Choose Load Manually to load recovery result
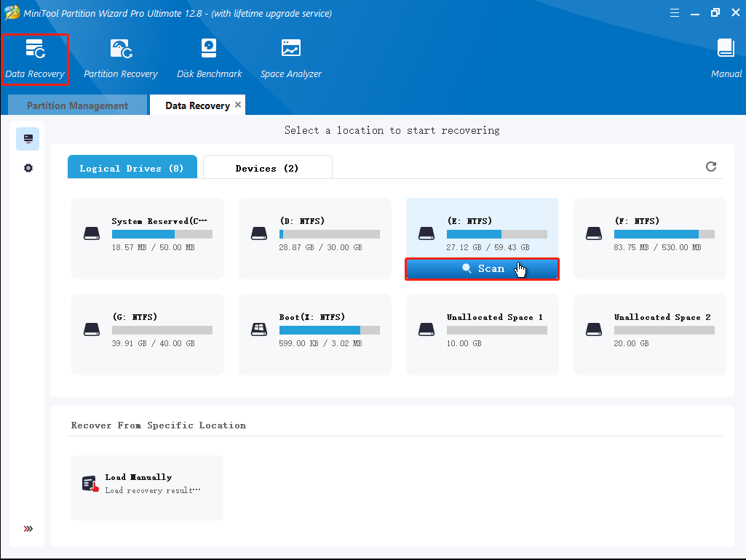 [x=147, y=487]
